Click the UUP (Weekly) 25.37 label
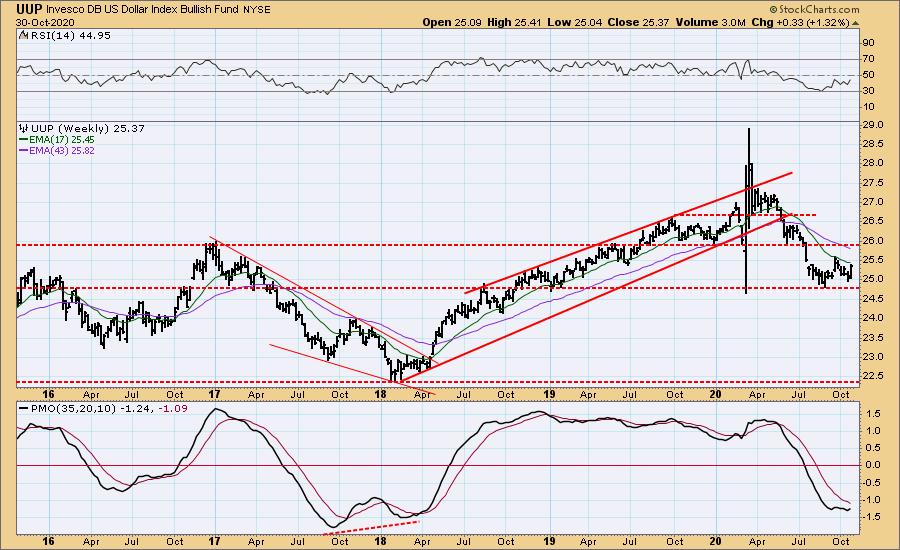The height and width of the screenshot is (550, 900). point(88,128)
